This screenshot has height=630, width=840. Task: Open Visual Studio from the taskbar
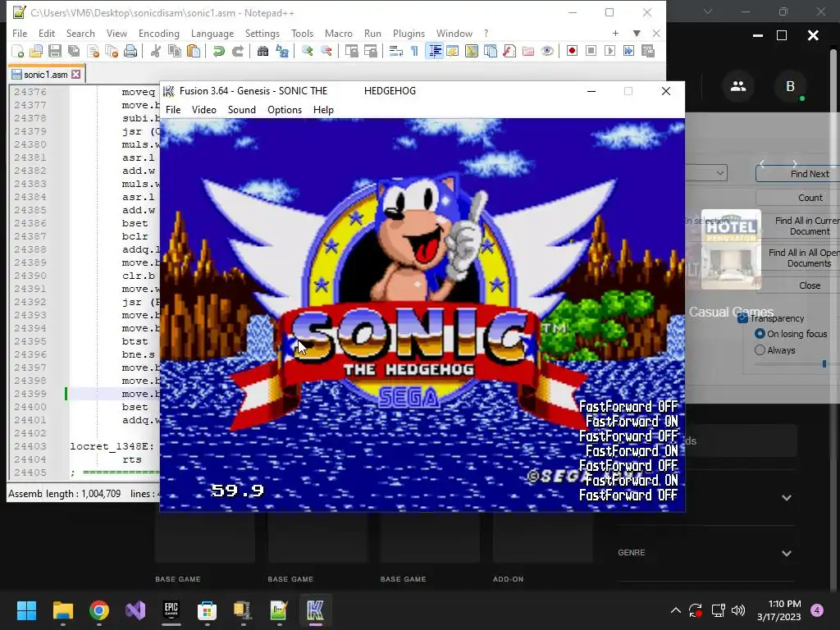[x=135, y=610]
